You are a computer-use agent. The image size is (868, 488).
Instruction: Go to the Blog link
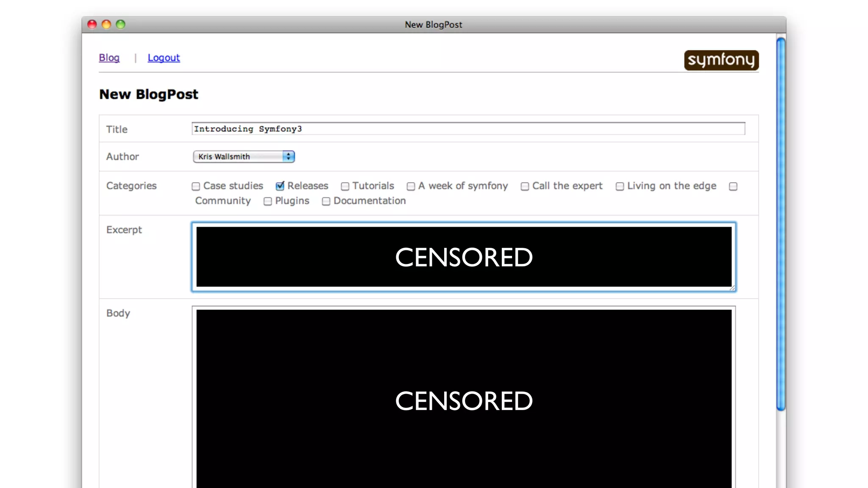point(109,58)
